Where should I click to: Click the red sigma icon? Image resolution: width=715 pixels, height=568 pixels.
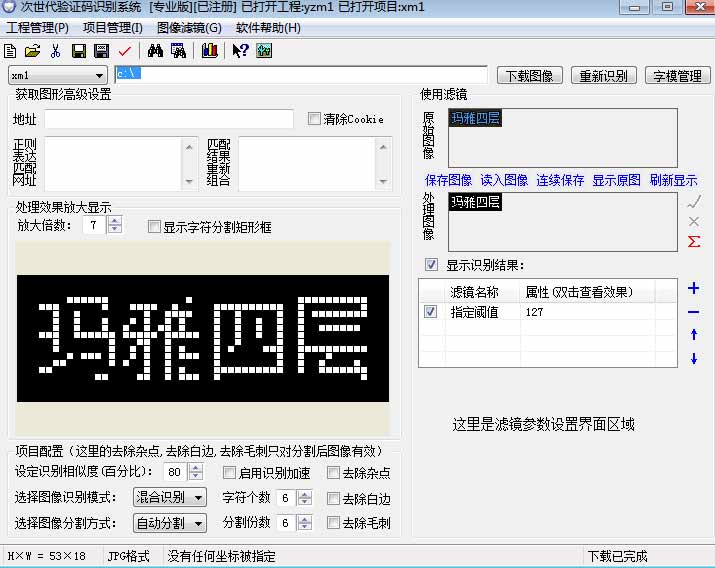694,241
